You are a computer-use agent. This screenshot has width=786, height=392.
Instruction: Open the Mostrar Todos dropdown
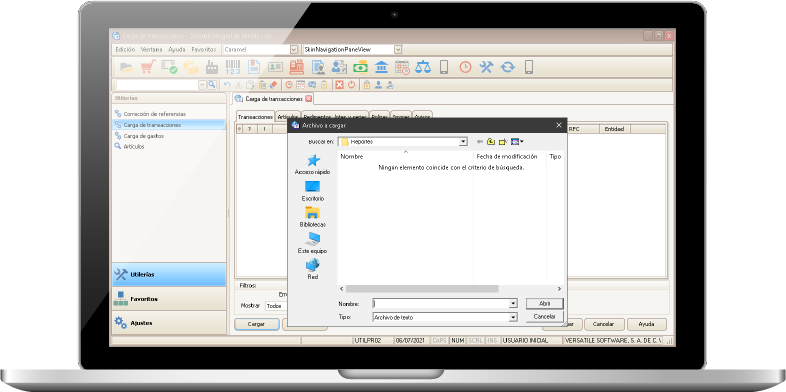point(276,306)
